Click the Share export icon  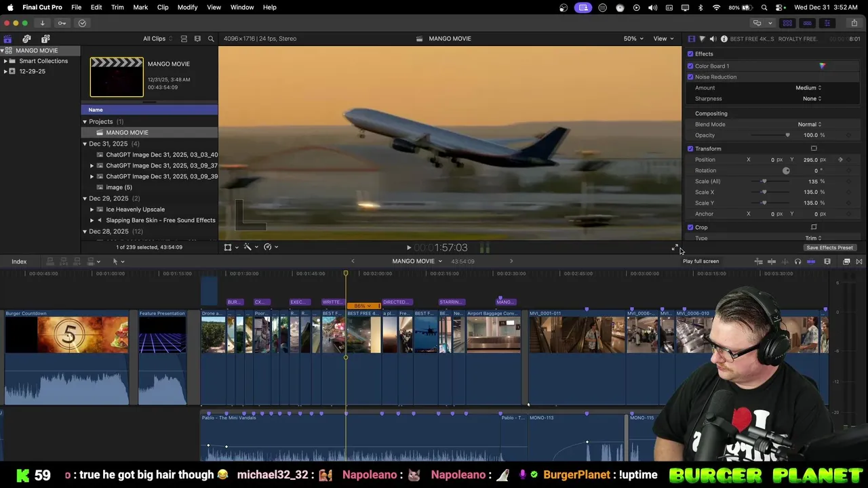click(854, 23)
